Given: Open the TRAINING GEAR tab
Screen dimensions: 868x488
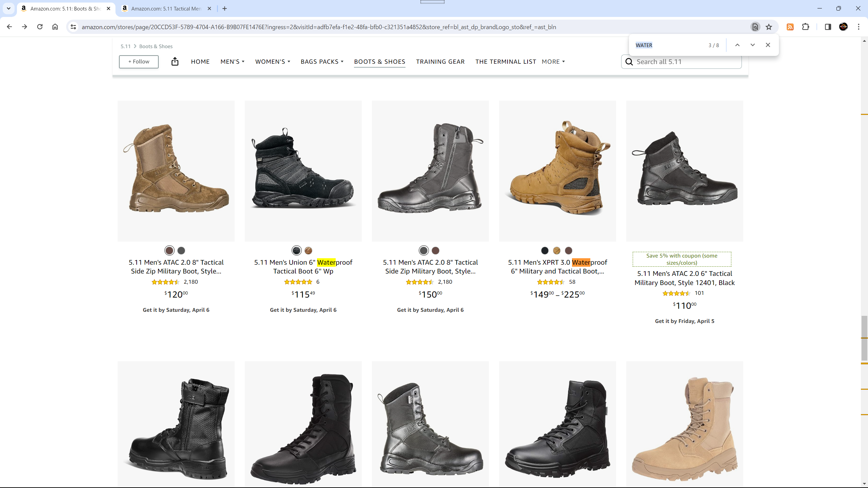Looking at the screenshot, I should point(440,62).
